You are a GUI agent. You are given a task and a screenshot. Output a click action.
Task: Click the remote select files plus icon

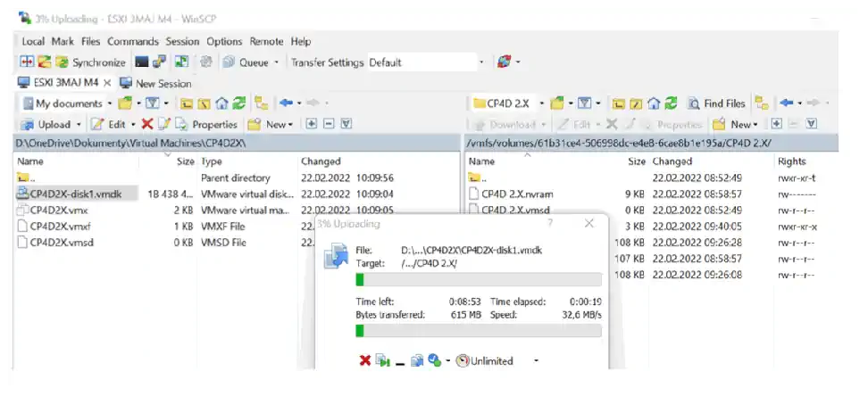[776, 124]
